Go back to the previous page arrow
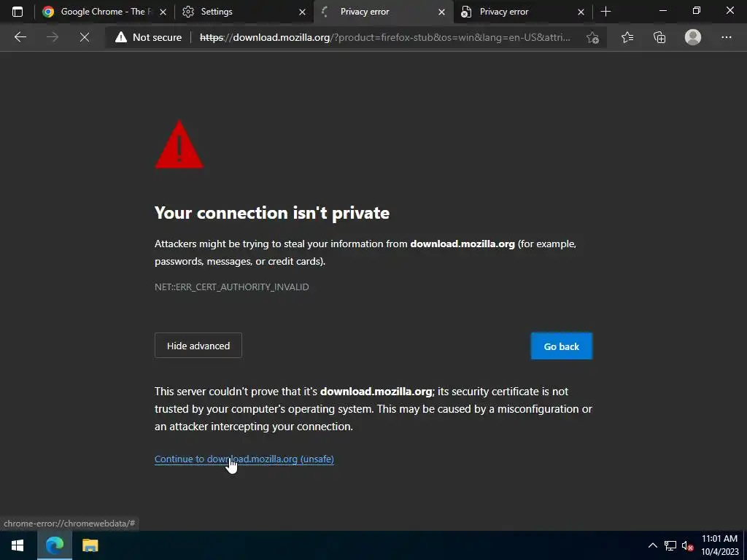The height and width of the screenshot is (560, 747). click(20, 37)
